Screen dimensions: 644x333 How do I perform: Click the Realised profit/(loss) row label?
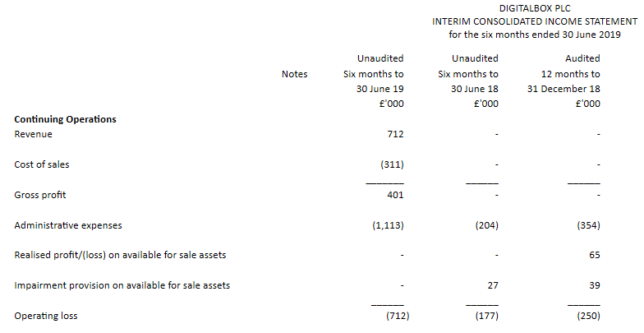[x=120, y=255]
